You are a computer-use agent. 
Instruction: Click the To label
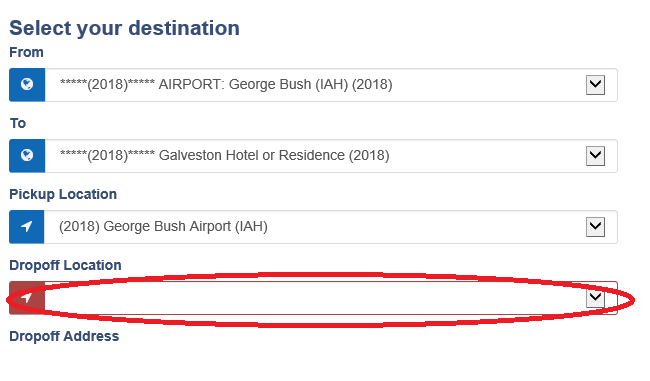18,123
